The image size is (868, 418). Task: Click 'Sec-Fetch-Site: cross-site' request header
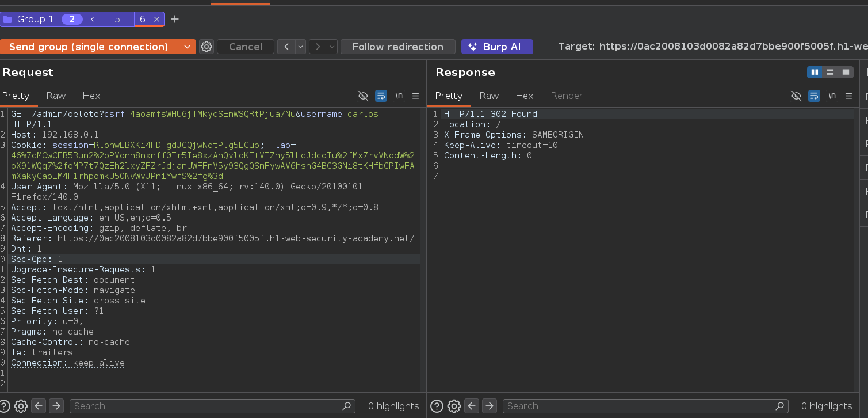pos(78,301)
